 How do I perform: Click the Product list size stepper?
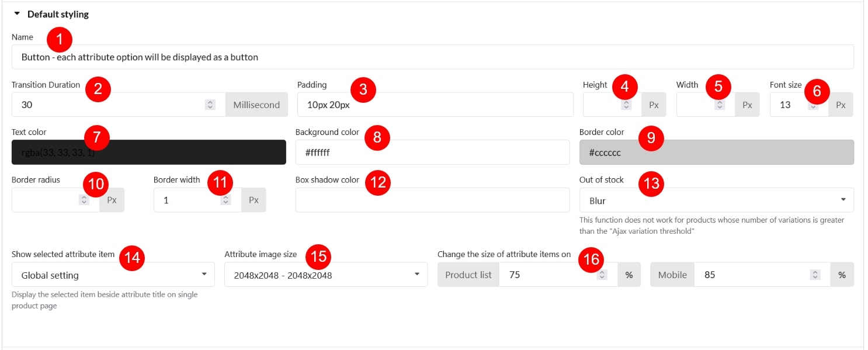[x=603, y=275]
